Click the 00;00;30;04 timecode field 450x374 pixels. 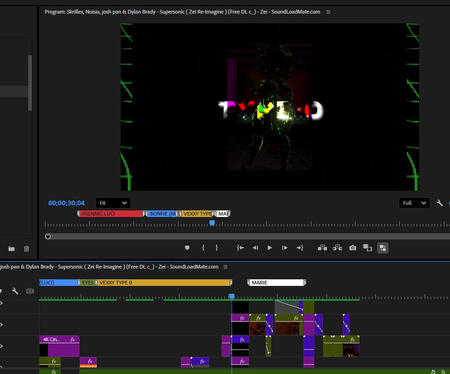click(66, 203)
